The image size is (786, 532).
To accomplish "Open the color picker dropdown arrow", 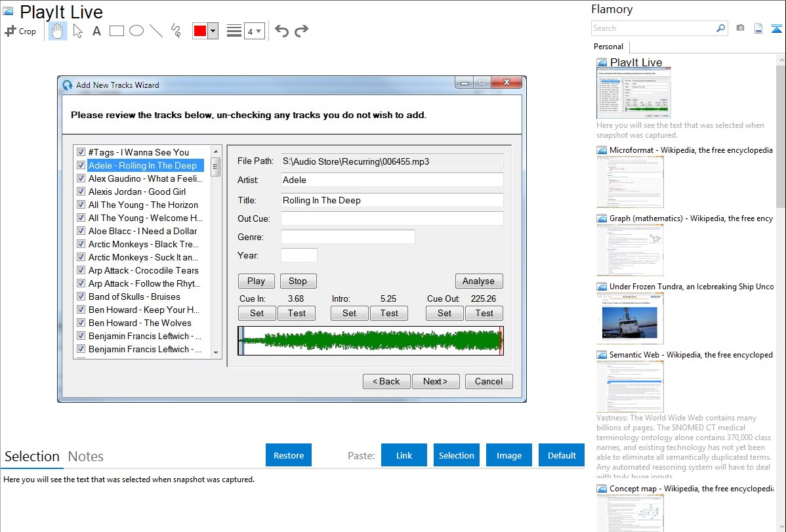I will [213, 31].
